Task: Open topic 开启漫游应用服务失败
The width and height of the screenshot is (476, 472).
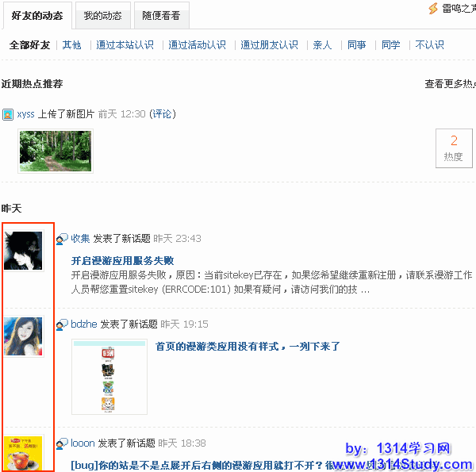Action: [x=122, y=261]
